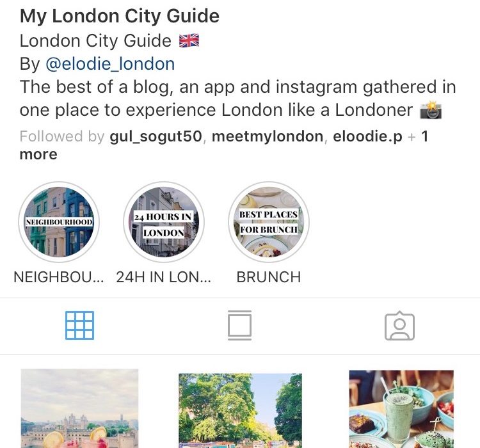Open the canal boats and trees post
The image size is (480, 448).
pos(240,411)
